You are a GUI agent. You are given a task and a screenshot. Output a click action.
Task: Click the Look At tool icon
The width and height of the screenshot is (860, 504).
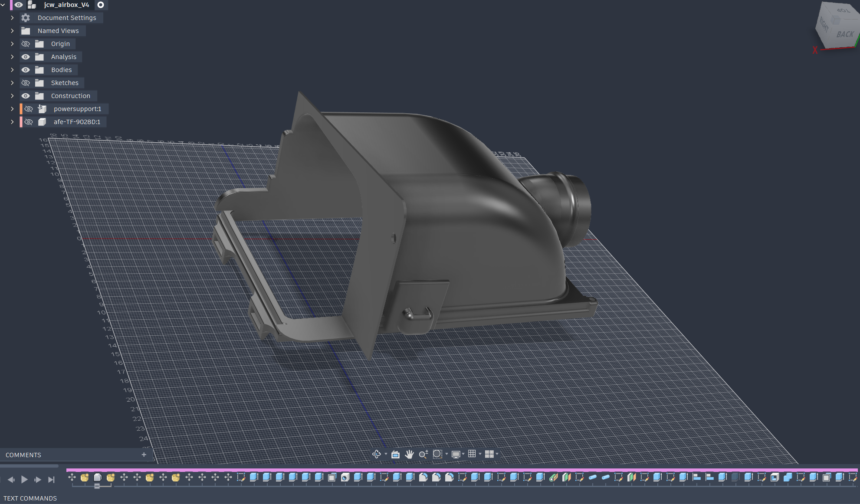tap(395, 454)
